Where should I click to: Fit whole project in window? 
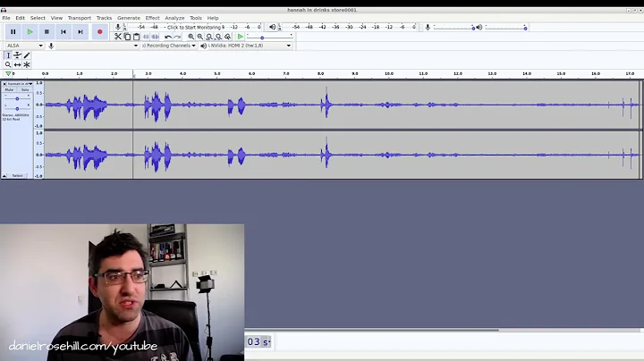[x=218, y=37]
